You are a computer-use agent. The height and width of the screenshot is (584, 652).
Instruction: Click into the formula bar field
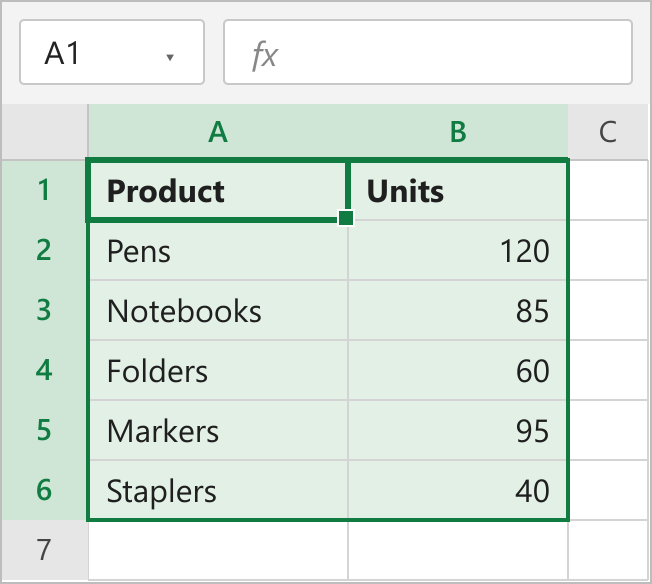pos(428,52)
